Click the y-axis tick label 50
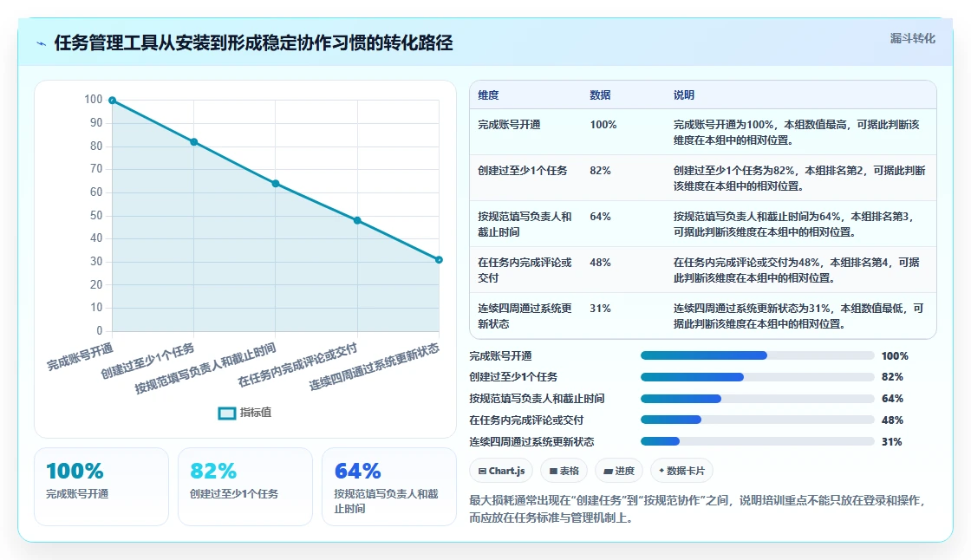The height and width of the screenshot is (560, 971). (x=96, y=215)
